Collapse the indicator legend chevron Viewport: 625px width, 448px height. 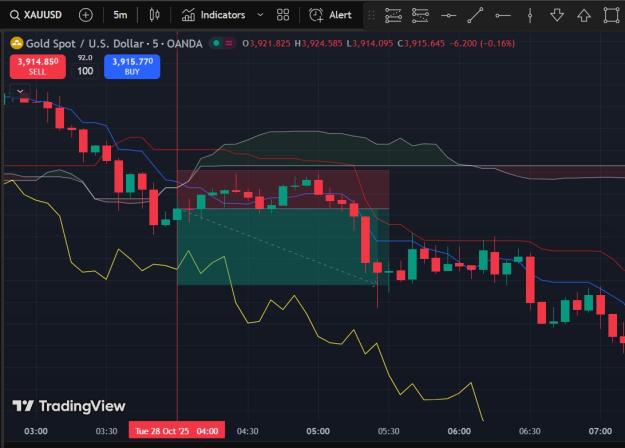coord(20,91)
